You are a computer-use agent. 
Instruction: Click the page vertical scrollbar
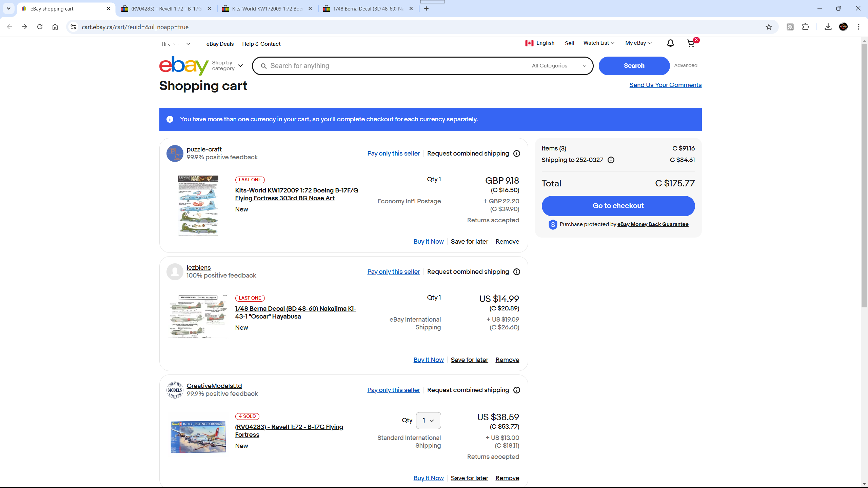tap(864, 176)
